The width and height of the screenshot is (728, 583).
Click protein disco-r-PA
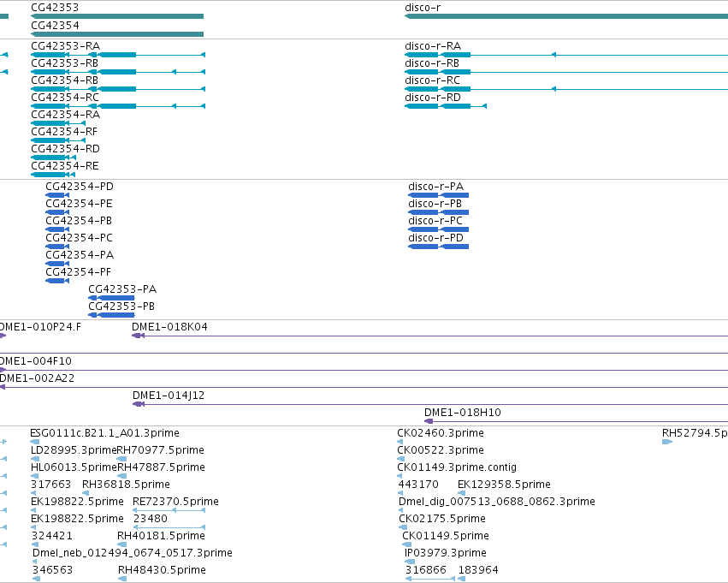436,187
